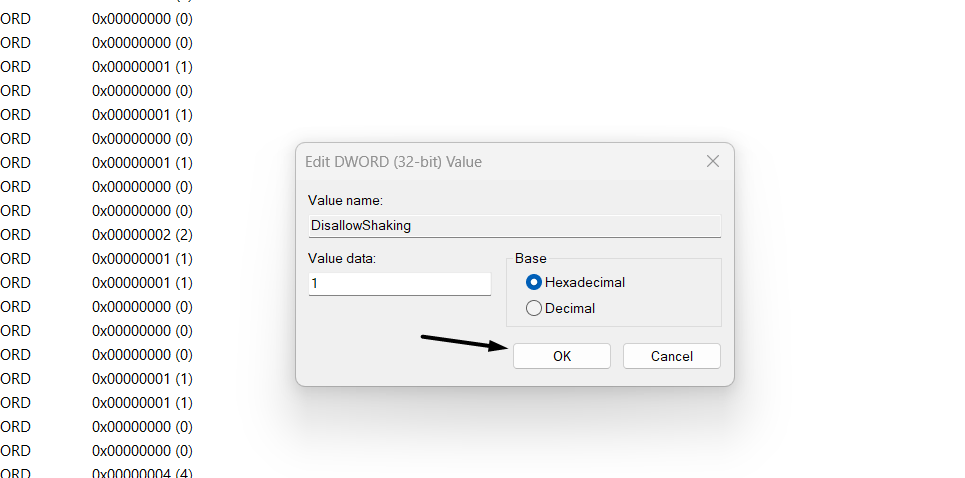This screenshot has height=478, width=965.
Task: Click the type cell directly below 0x00000002 row's type
Action: coord(16,259)
